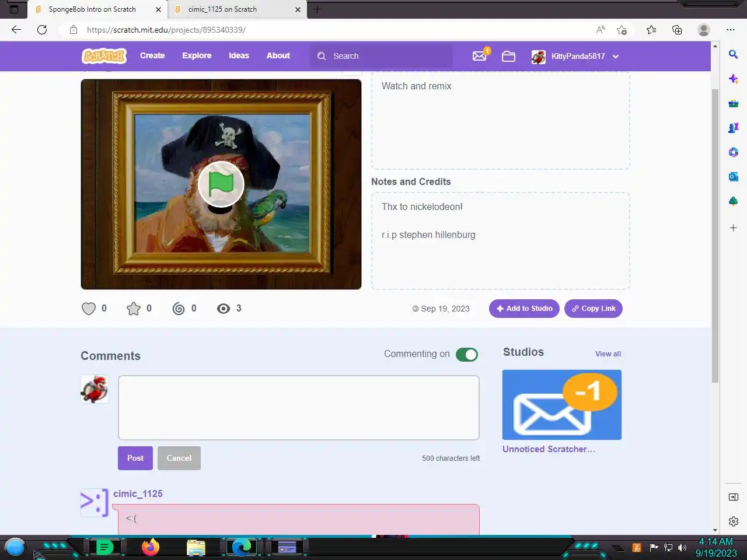
Task: Open Copilot sparkle icon in sidebar
Action: point(734,79)
